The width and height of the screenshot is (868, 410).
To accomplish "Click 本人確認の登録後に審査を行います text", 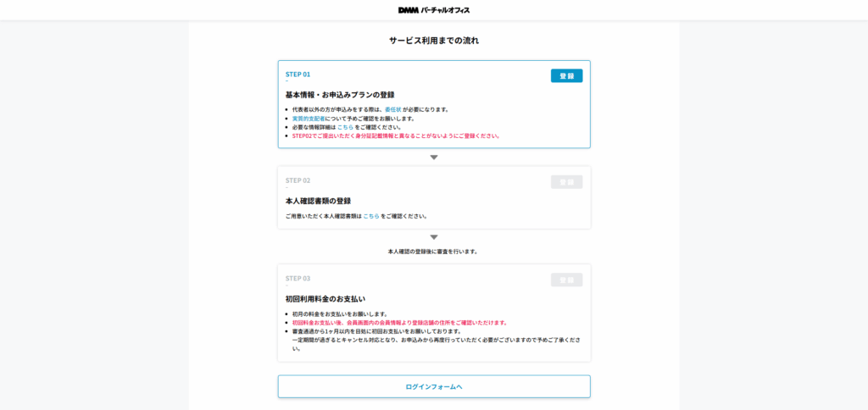I will (433, 252).
